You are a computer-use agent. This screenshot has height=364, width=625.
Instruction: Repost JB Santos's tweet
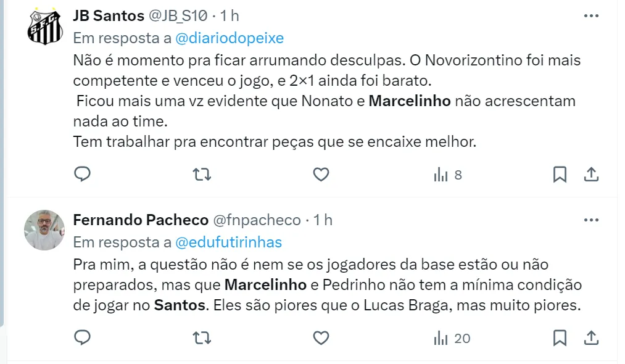coord(202,175)
